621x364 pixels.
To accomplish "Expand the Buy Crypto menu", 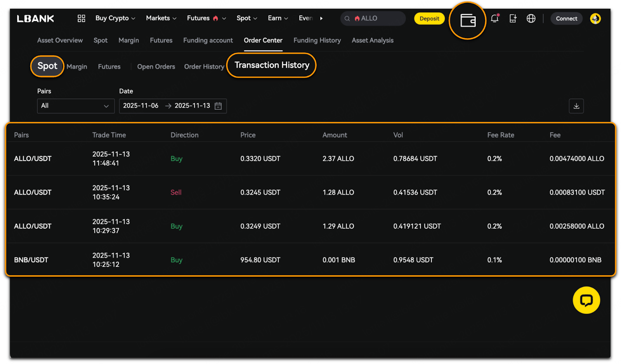I will pyautogui.click(x=115, y=18).
